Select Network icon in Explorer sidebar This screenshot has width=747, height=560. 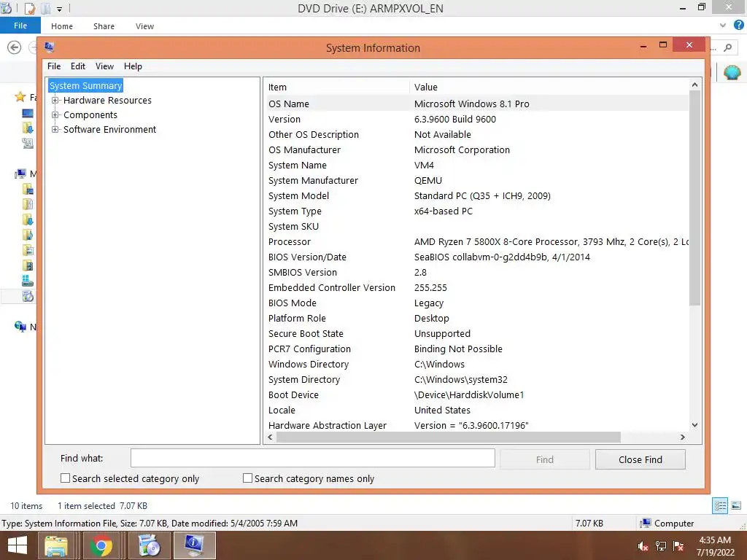[x=20, y=327]
